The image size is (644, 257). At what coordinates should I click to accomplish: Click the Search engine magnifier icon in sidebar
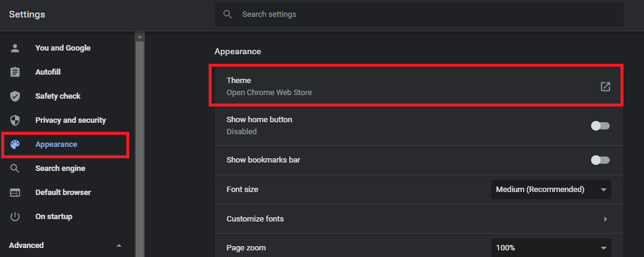(15, 168)
